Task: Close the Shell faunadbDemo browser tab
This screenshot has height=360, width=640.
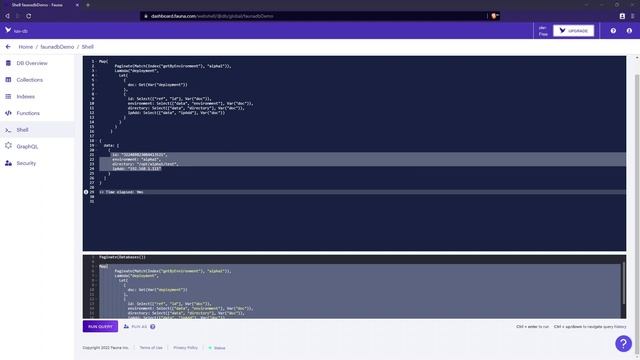Action: (77, 5)
